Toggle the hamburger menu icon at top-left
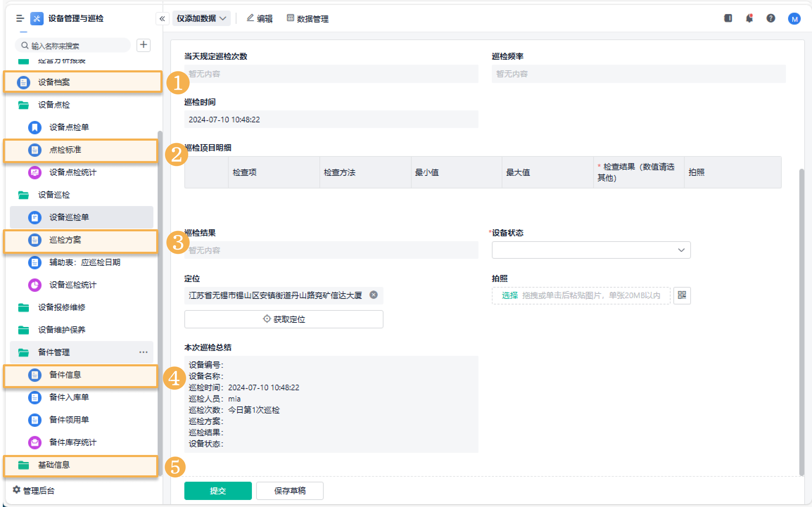 click(x=20, y=18)
